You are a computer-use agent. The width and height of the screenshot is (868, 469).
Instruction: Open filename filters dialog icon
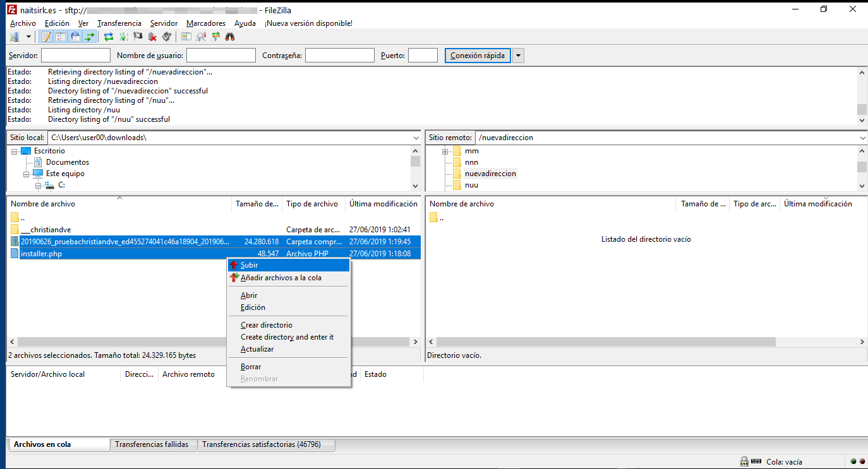[186, 37]
